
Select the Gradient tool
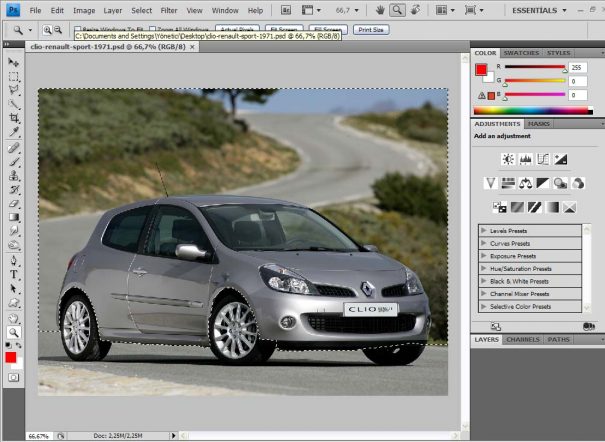14,217
